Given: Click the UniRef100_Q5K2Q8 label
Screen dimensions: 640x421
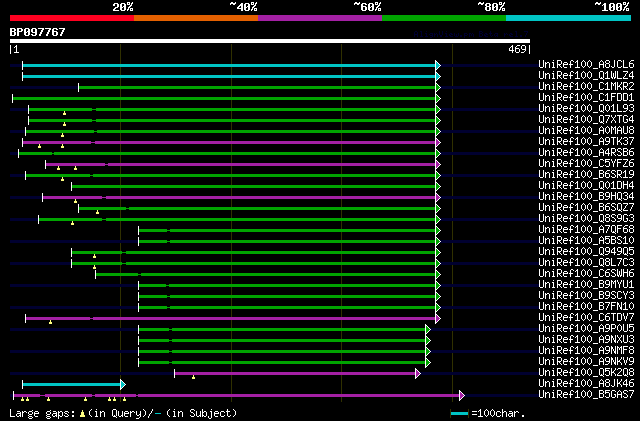Looking at the screenshot, I should click(x=586, y=373).
